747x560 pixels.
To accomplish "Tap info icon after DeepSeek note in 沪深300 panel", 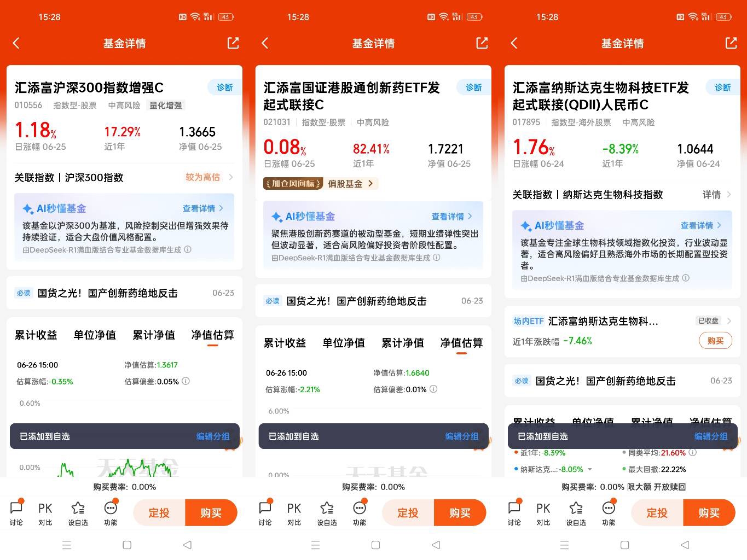I will click(188, 249).
